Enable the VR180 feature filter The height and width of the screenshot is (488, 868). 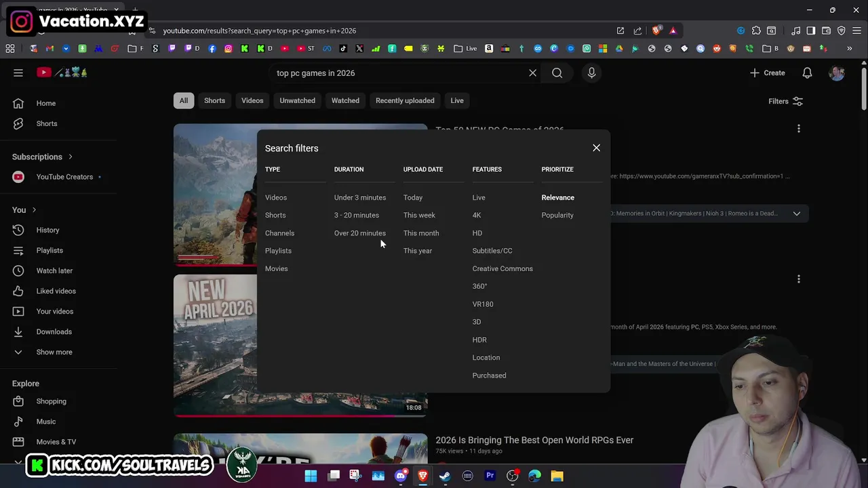tap(483, 304)
